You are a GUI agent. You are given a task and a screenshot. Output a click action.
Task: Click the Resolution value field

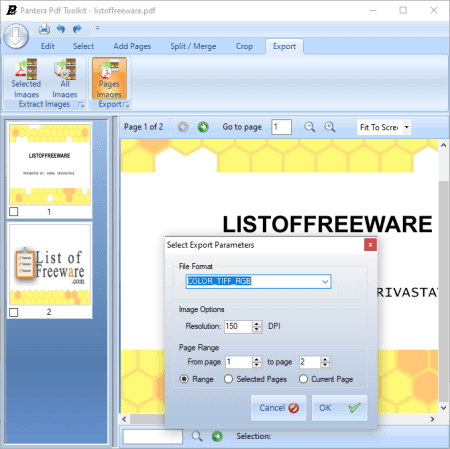238,326
